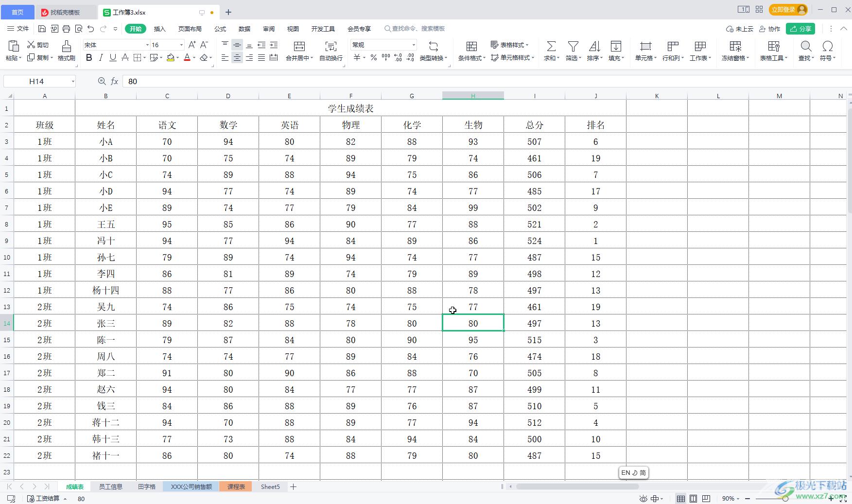
Task: Apply the red font color swatch
Action: click(x=187, y=58)
